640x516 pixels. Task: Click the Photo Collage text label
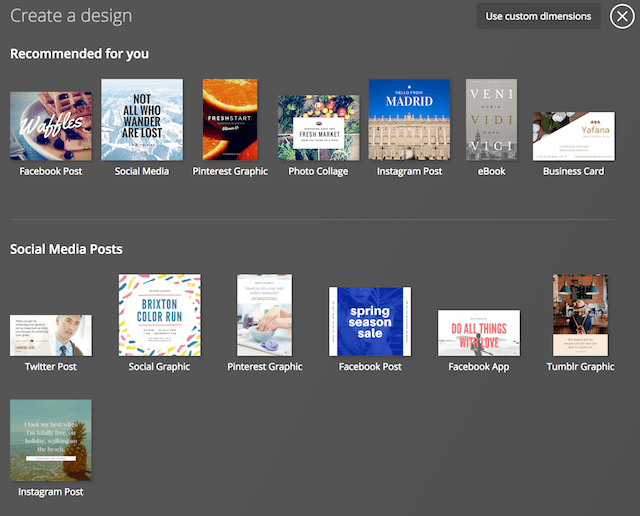[x=318, y=171]
